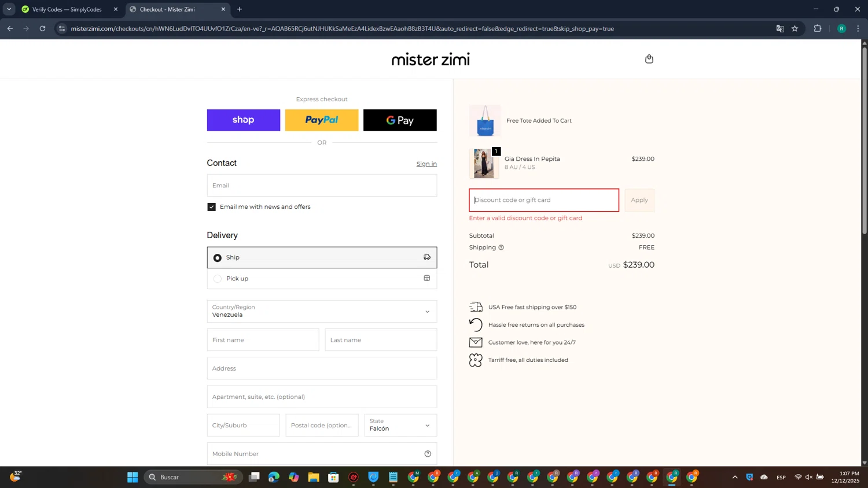Reload the page with browser refresh icon

pos(42,28)
